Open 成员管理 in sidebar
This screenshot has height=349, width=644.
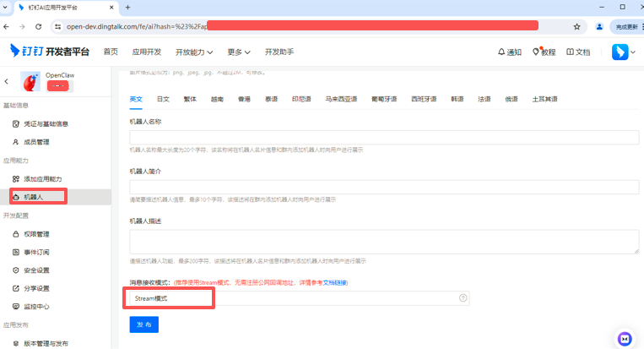pos(36,142)
